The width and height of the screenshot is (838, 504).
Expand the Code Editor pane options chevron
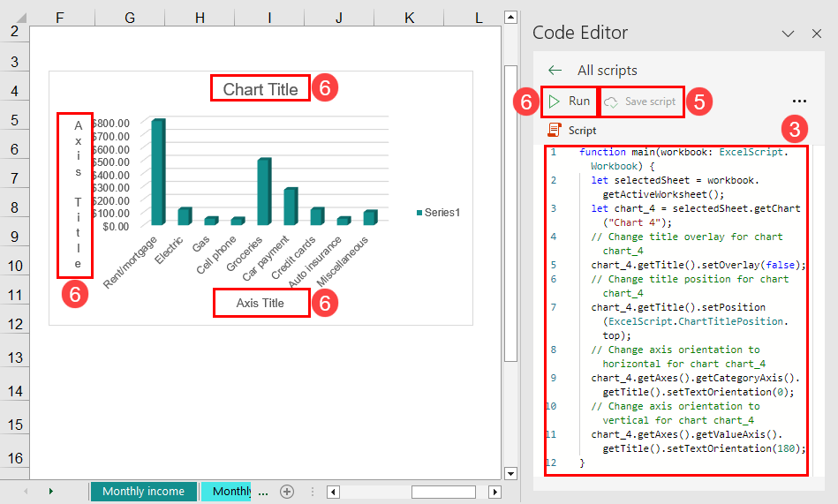[788, 34]
